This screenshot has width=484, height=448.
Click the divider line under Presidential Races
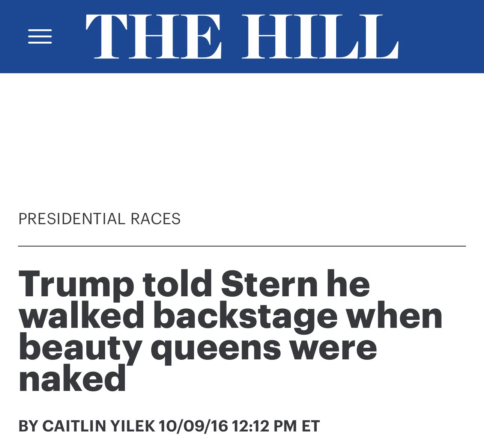point(242,246)
